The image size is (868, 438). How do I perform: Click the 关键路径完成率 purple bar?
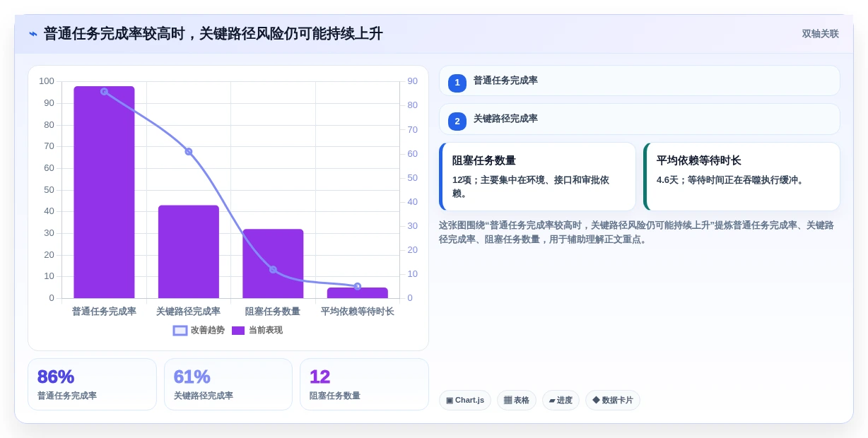click(189, 251)
